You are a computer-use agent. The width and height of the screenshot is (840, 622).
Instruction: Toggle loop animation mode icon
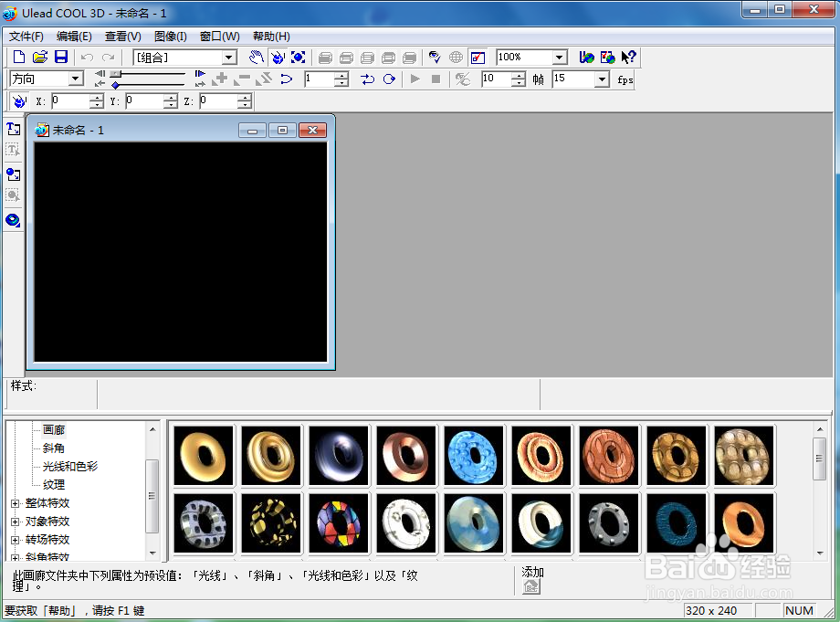tap(390, 79)
